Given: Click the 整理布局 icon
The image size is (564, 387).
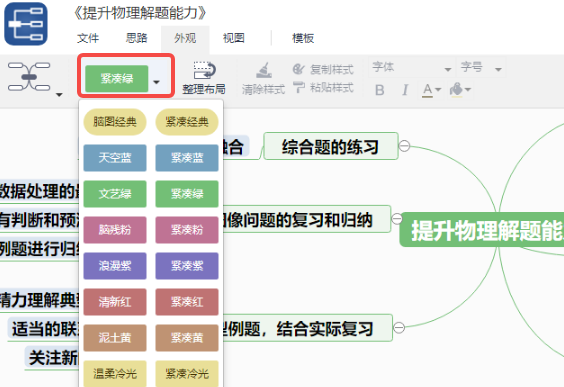Looking at the screenshot, I should [x=204, y=70].
